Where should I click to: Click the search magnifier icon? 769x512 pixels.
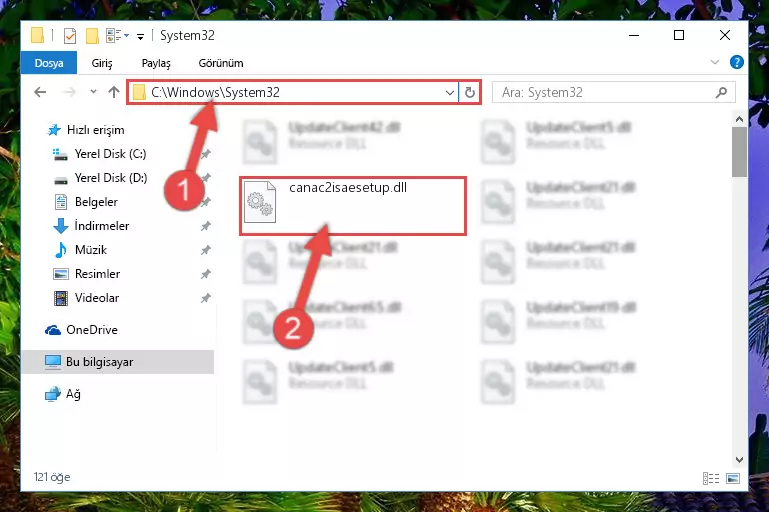(721, 92)
